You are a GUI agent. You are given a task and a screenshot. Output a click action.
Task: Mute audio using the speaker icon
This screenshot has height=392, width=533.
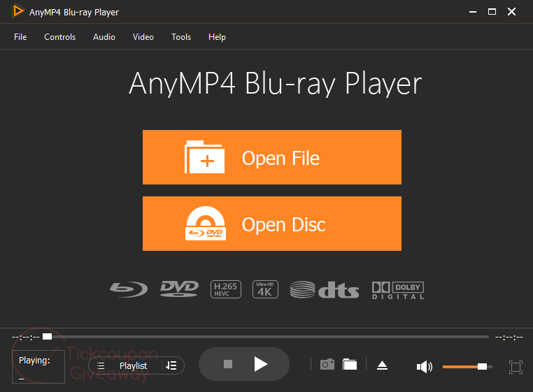(424, 367)
